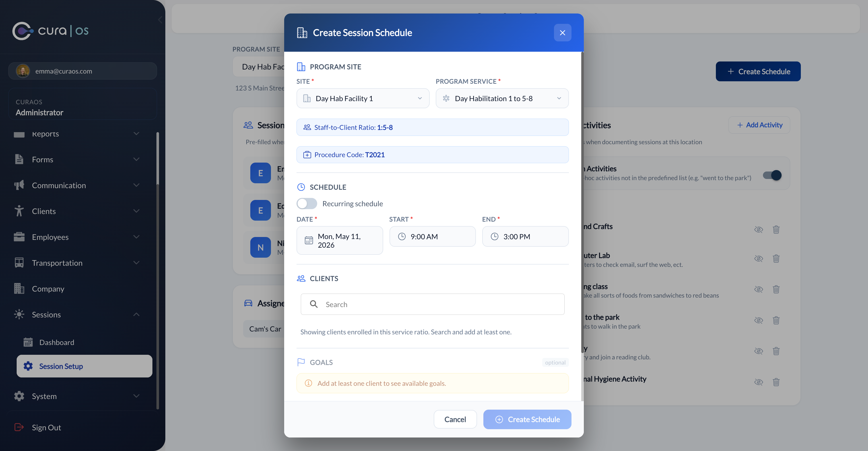This screenshot has height=451, width=868.
Task: Toggle the custom activities switch
Action: [x=772, y=175]
